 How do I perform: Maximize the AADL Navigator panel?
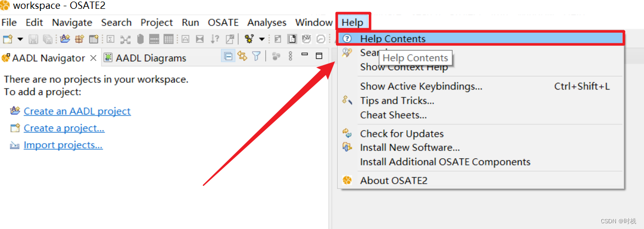point(319,56)
